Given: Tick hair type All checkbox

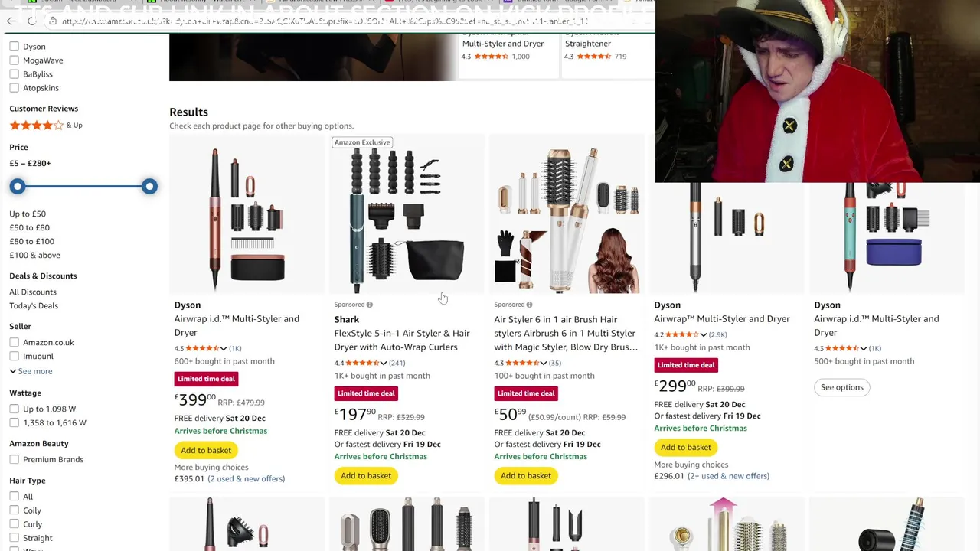Looking at the screenshot, I should (14, 496).
